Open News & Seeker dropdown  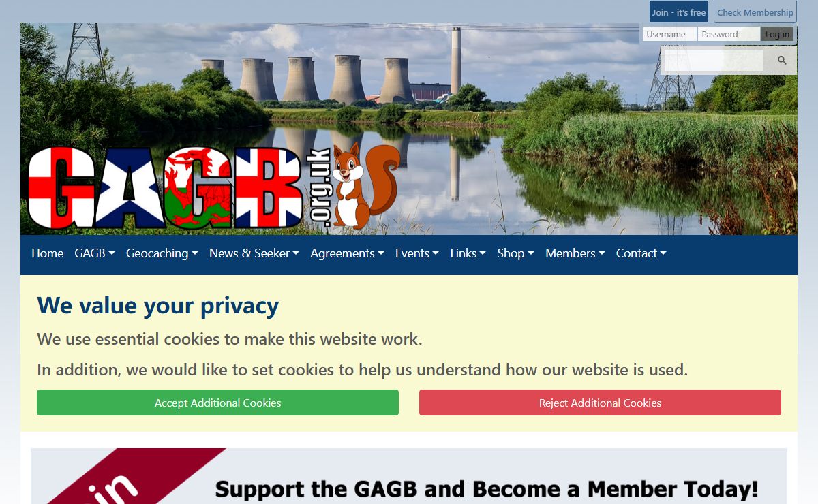click(254, 253)
